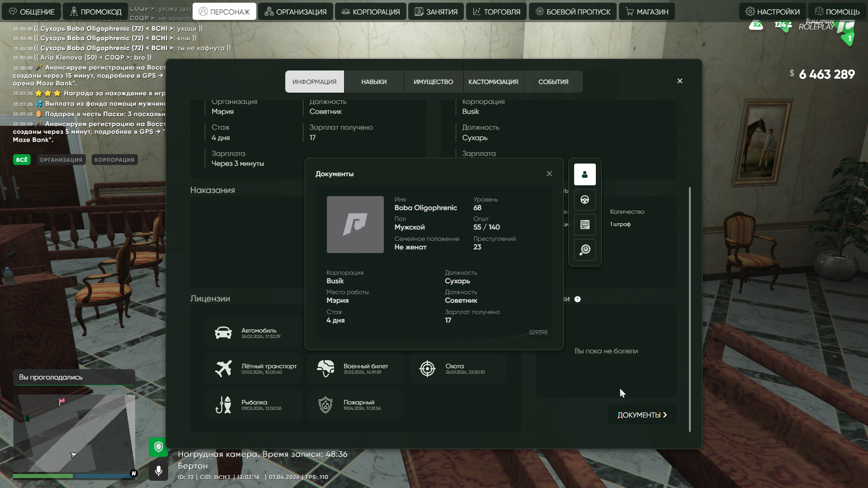Viewport: 868px width, 488px height.
Task: Click the help question mark icon
Action: [x=577, y=299]
